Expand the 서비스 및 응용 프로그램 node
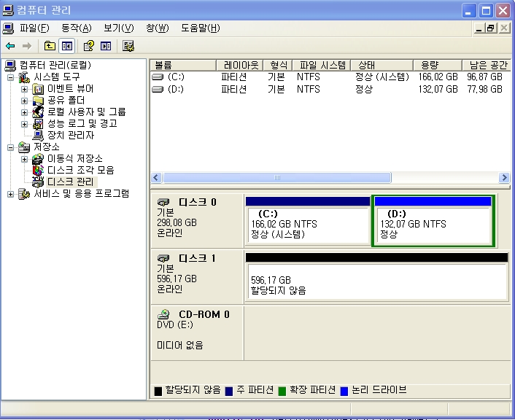Screen dimensions: 515x420 pos(10,194)
